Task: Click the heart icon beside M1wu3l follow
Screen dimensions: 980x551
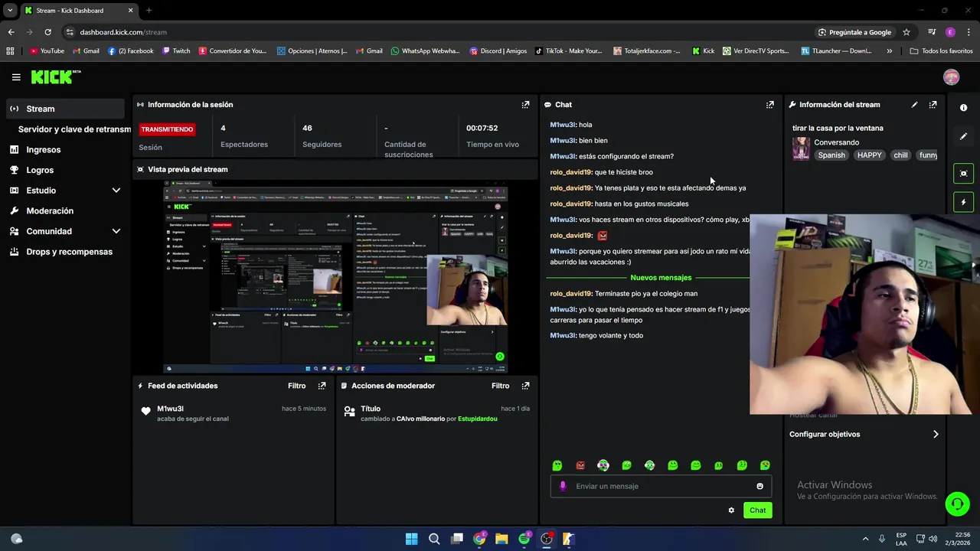Action: (x=146, y=411)
